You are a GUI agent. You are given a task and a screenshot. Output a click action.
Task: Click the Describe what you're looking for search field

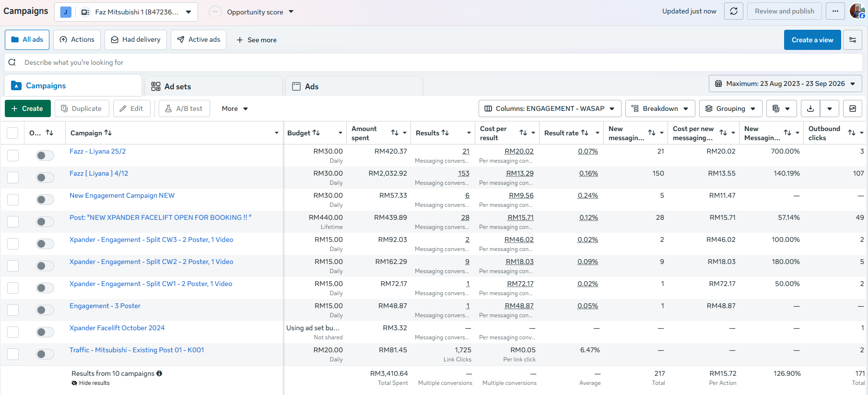[434, 62]
